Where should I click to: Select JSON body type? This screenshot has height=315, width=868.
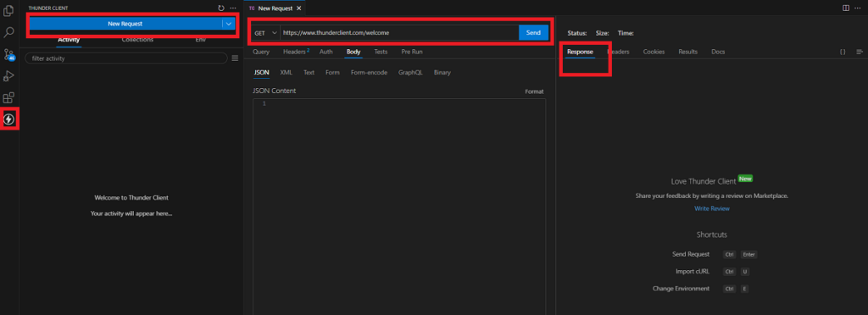261,72
